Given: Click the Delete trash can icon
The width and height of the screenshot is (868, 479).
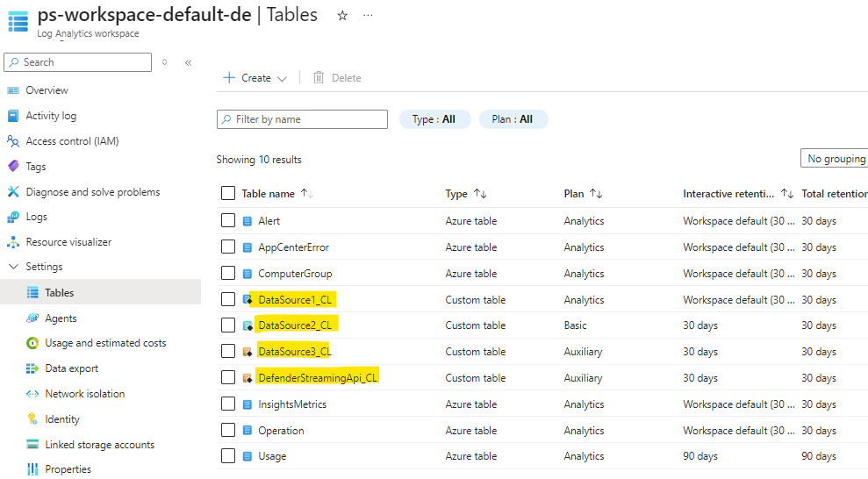Looking at the screenshot, I should [x=319, y=77].
